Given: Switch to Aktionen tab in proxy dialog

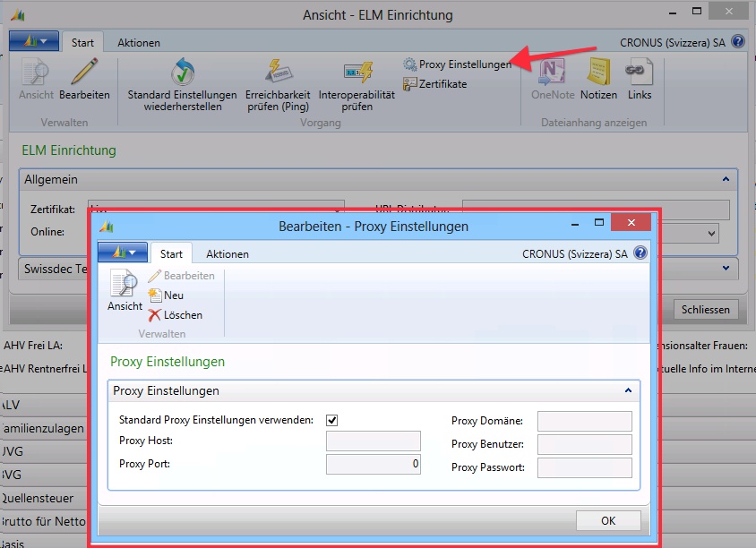Looking at the screenshot, I should point(228,254).
